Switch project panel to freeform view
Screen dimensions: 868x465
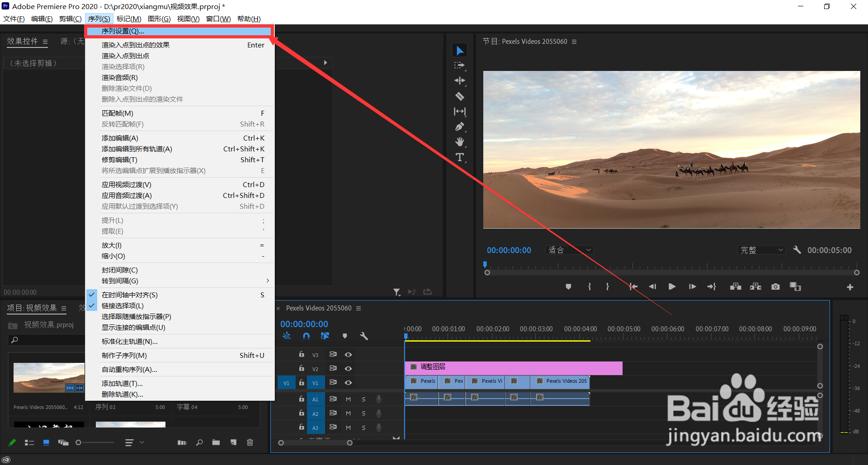(x=63, y=443)
